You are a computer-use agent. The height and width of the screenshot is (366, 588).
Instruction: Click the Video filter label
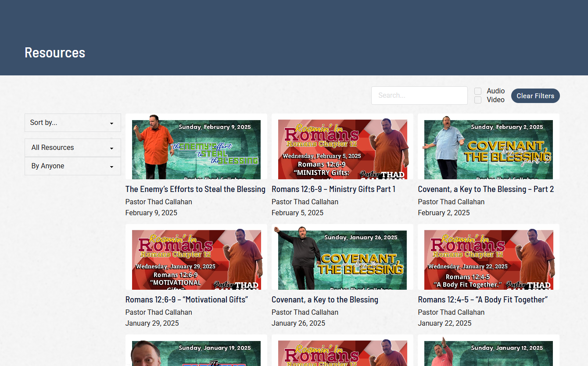(x=496, y=100)
